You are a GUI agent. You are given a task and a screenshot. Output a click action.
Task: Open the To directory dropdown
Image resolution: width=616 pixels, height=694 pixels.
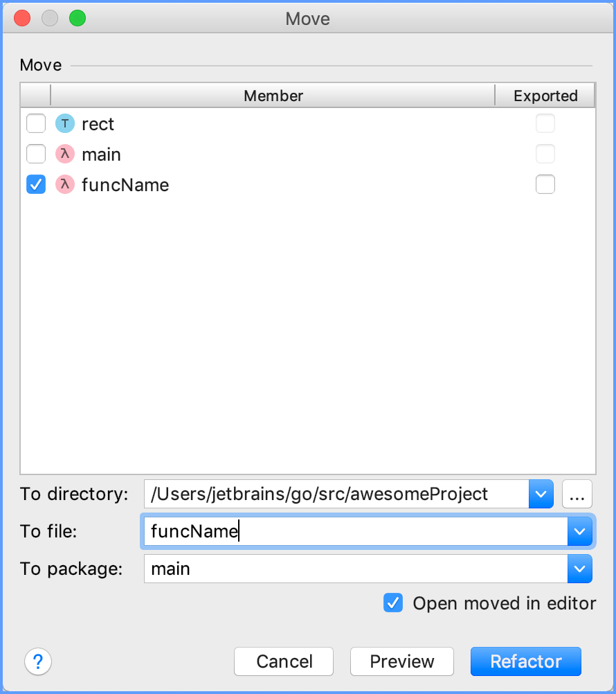541,494
